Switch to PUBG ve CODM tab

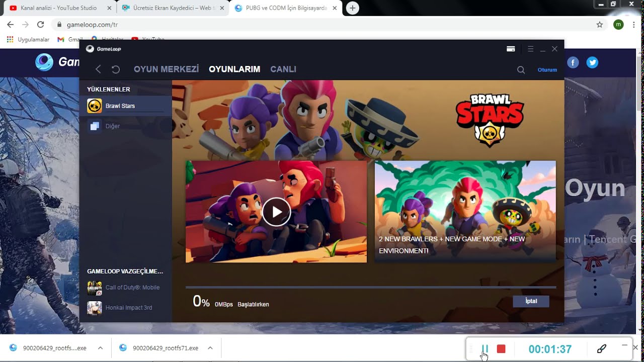[x=286, y=8]
